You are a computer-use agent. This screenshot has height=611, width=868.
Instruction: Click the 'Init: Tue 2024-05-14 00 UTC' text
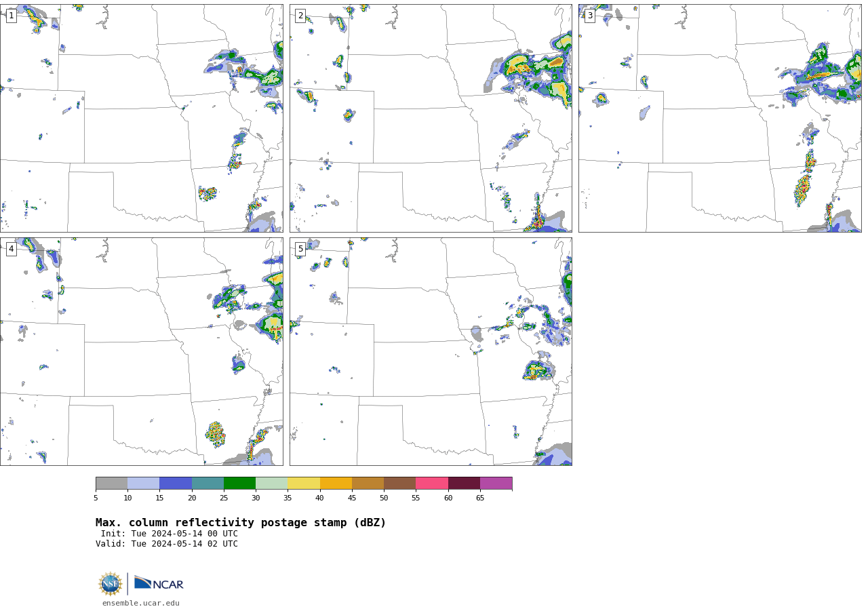coord(170,534)
